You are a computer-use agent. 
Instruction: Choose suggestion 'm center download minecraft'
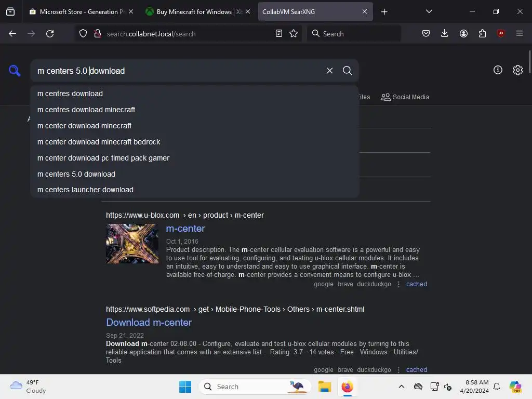195,126
